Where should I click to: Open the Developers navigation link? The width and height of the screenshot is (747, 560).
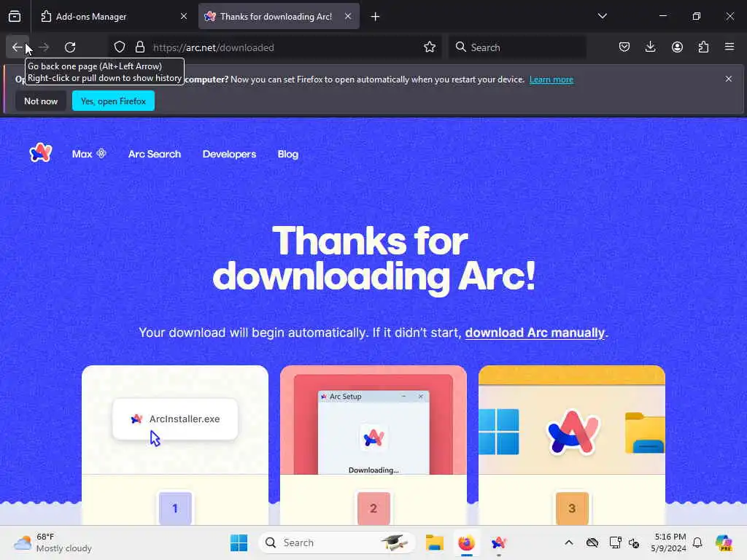229,154
